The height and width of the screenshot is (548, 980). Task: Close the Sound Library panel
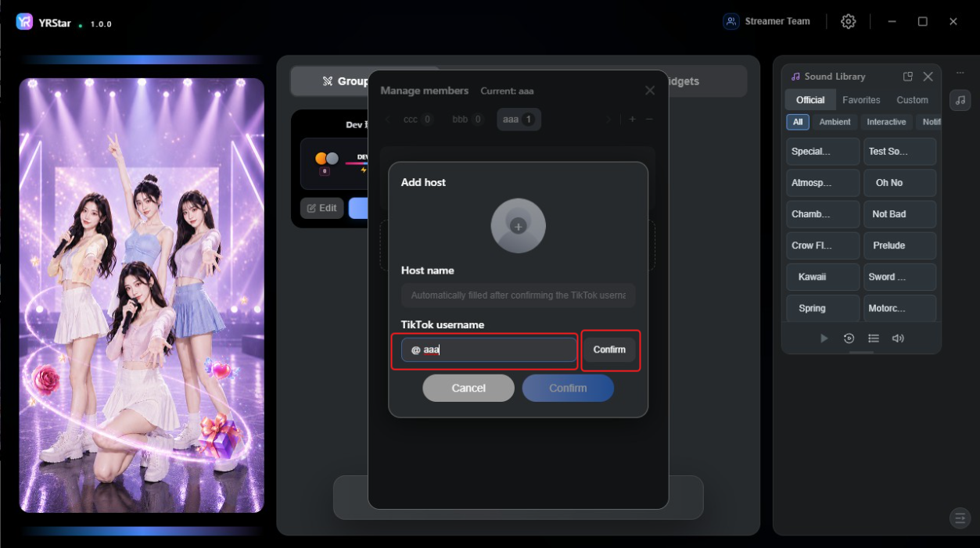928,77
